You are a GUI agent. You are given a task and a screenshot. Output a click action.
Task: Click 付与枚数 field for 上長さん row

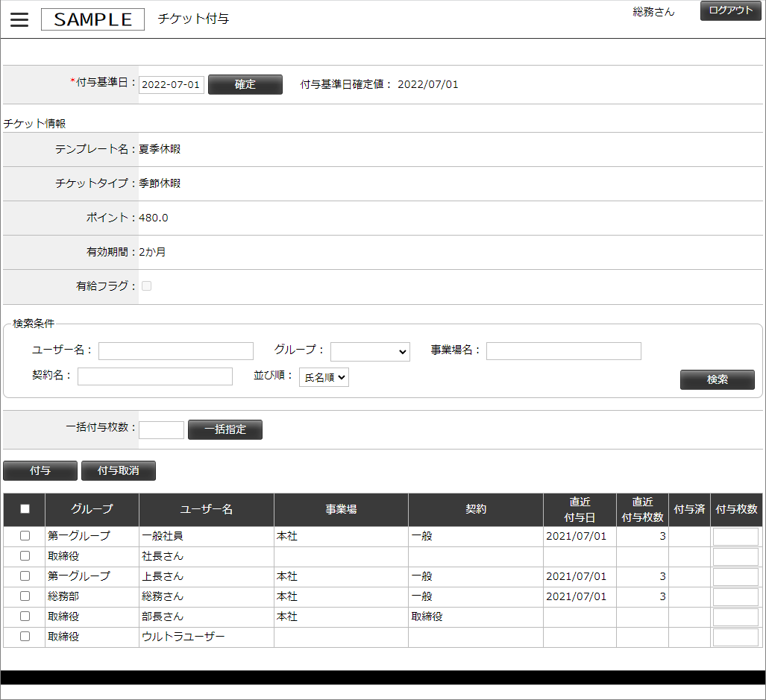pyautogui.click(x=735, y=577)
